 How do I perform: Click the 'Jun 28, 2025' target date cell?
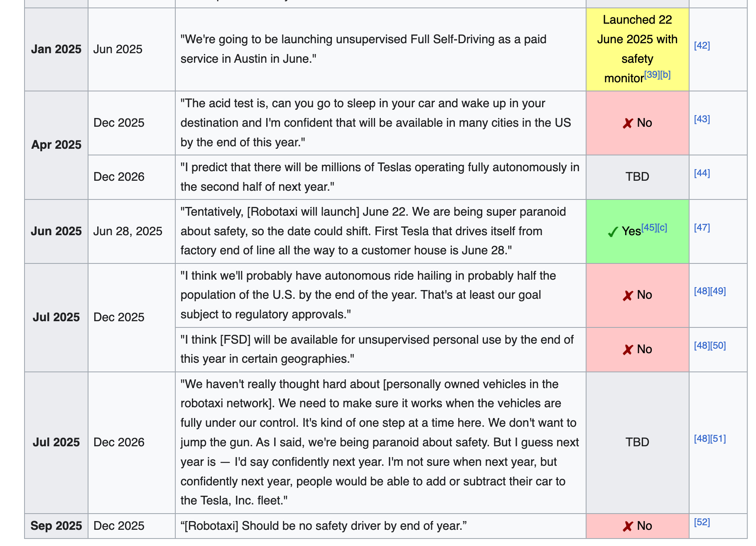128,231
